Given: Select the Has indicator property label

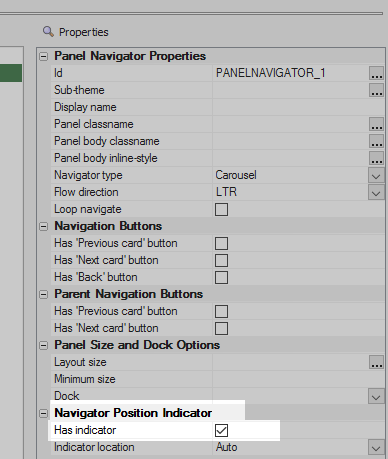Looking at the screenshot, I should point(85,430).
